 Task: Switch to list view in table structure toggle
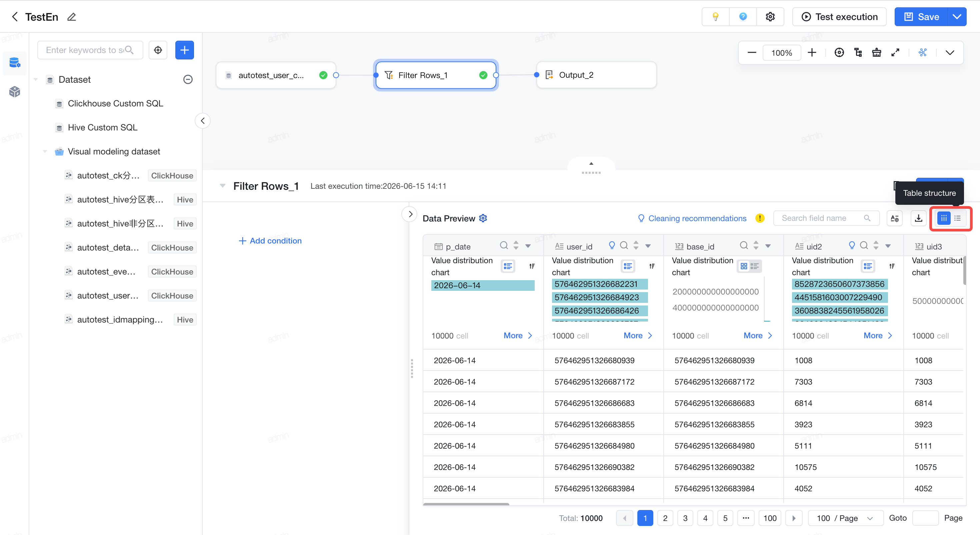(958, 218)
